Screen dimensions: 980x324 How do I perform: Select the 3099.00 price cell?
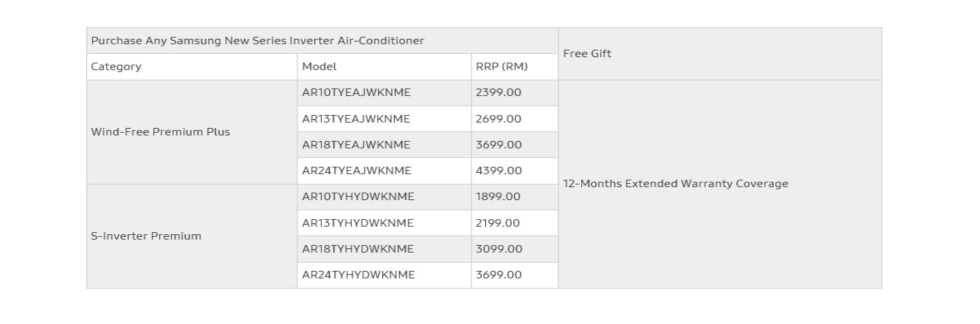click(514, 249)
